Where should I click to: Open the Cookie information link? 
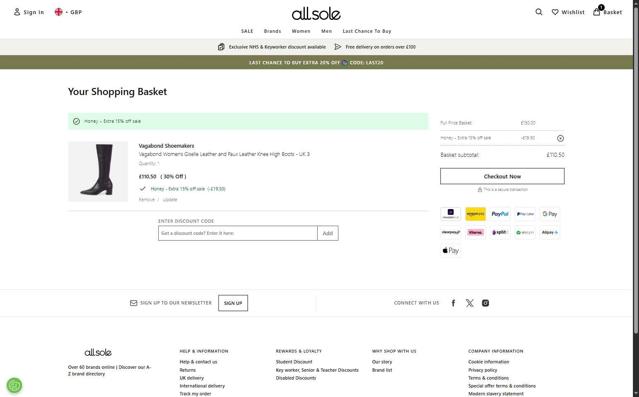click(x=489, y=362)
